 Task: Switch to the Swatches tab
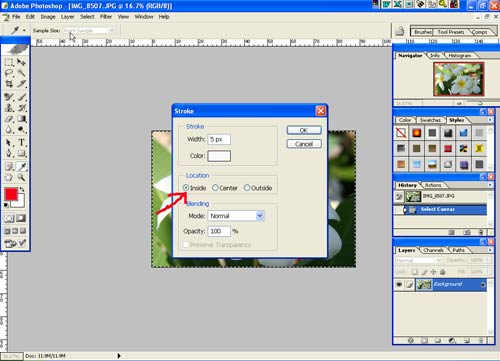pos(430,120)
